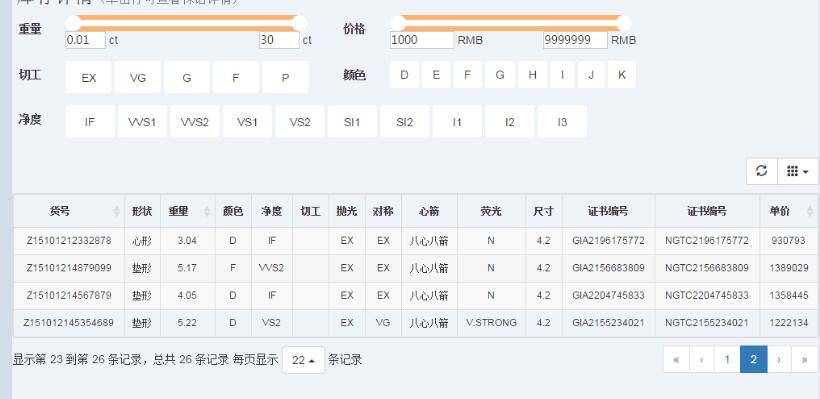Select VVS2 clarity filter
This screenshot has height=399, width=820.
point(195,122)
